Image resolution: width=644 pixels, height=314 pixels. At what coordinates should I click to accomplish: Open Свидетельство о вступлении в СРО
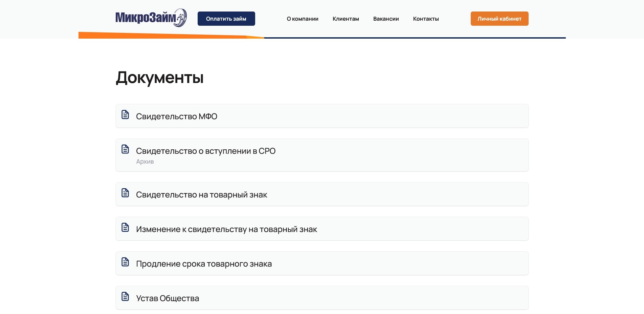pyautogui.click(x=206, y=151)
